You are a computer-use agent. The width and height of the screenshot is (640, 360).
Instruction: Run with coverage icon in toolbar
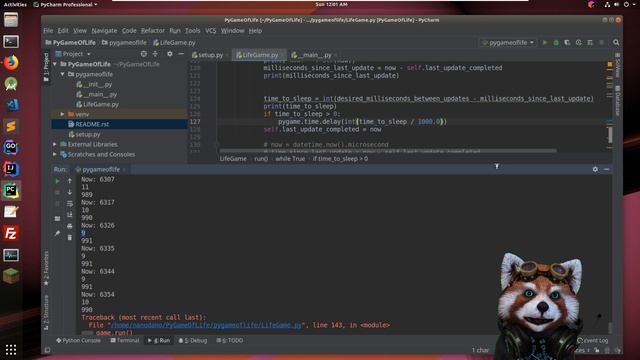tap(567, 42)
